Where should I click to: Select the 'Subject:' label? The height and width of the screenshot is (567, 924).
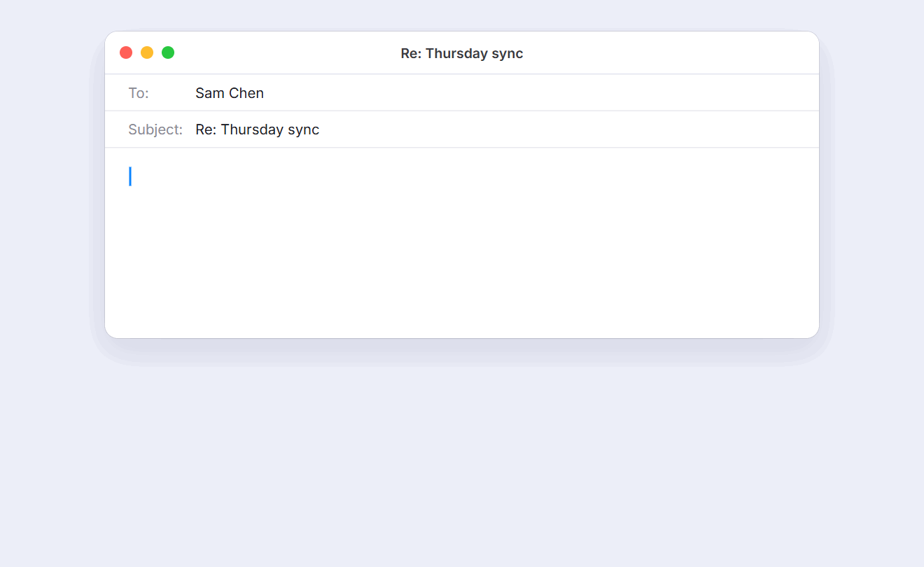[x=155, y=129]
